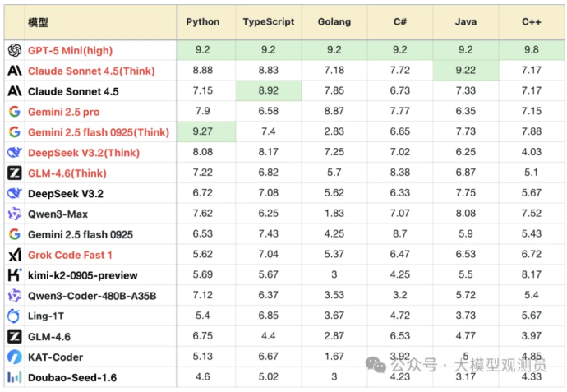Select the Golang column header
Screen dimensions: 567x392
point(334,22)
